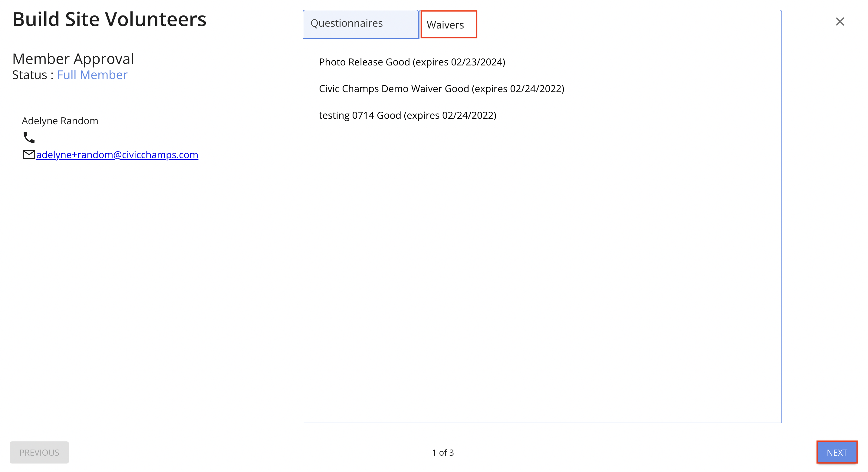Viewport: 868px width, 472px height.
Task: Click the 1 of 3 page indicator
Action: (443, 452)
